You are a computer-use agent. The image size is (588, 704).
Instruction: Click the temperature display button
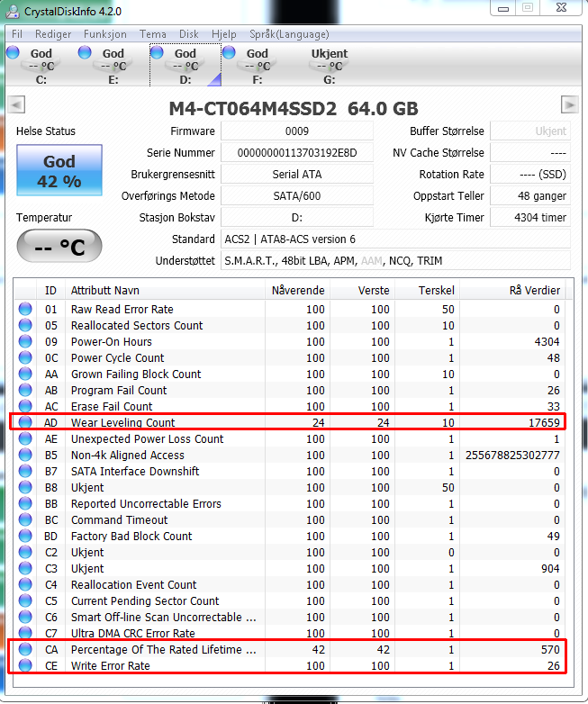coord(59,246)
